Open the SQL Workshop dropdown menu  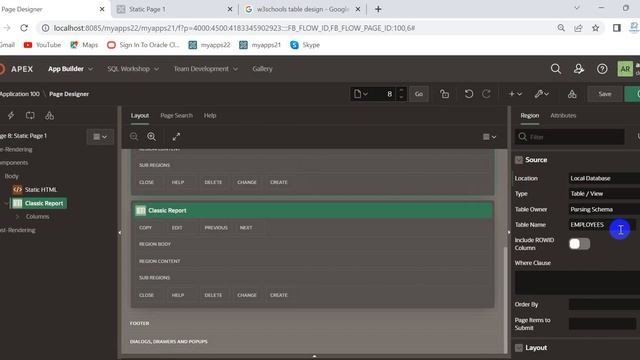tap(133, 69)
